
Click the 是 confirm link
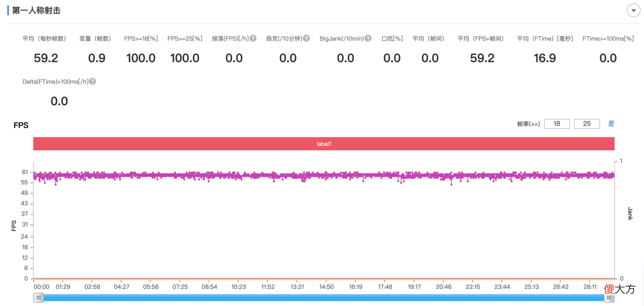611,124
